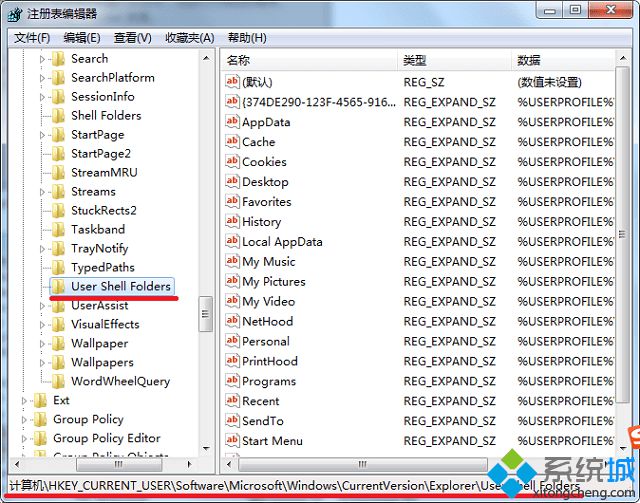Expand the Group Policy key
The height and width of the screenshot is (503, 640).
24,420
